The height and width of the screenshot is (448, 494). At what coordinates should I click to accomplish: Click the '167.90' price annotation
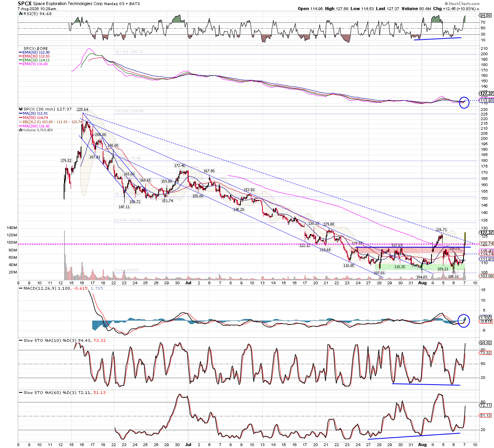209,171
